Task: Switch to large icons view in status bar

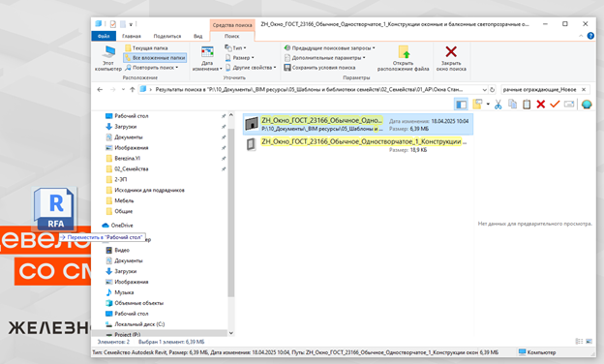Action: point(589,342)
